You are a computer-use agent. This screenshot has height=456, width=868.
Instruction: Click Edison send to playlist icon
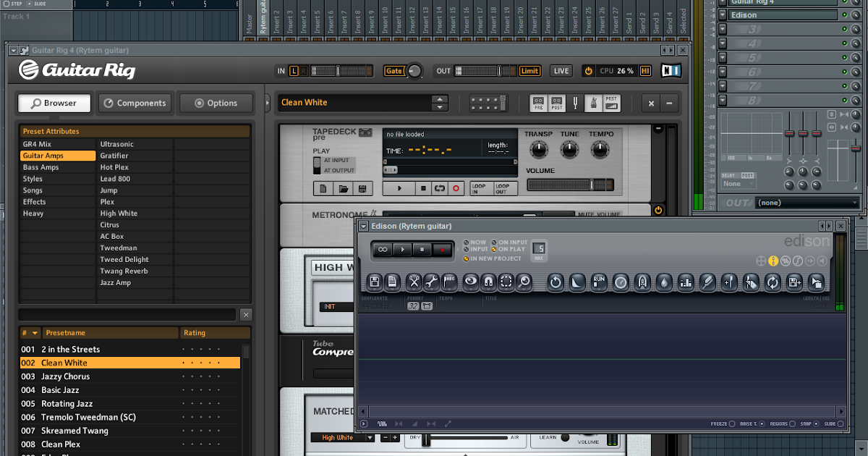[x=816, y=282]
